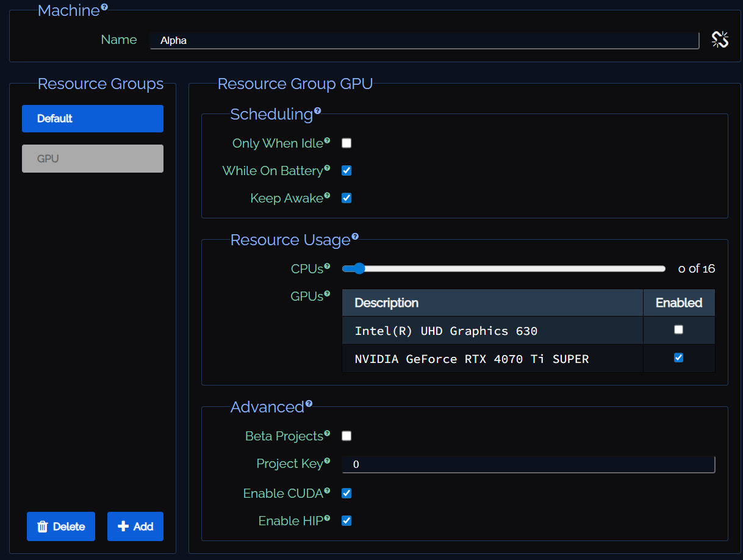
Task: Click the Resource Group GPU heading
Action: [295, 84]
